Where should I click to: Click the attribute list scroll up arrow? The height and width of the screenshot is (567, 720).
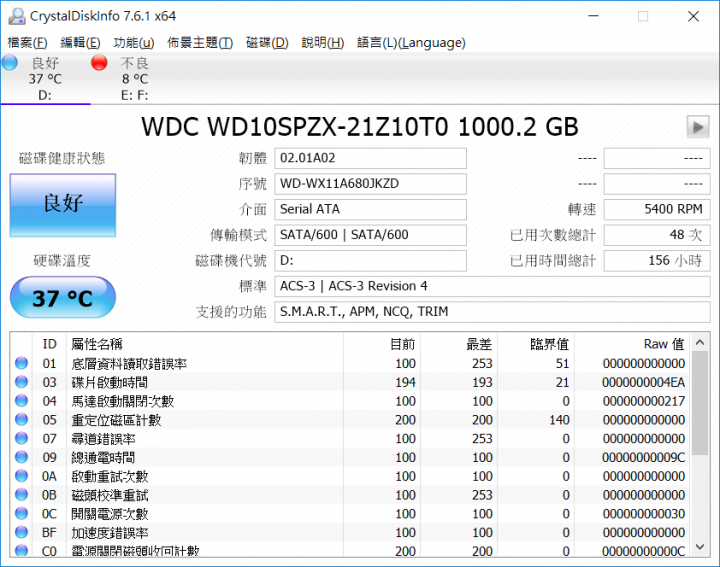(700, 342)
